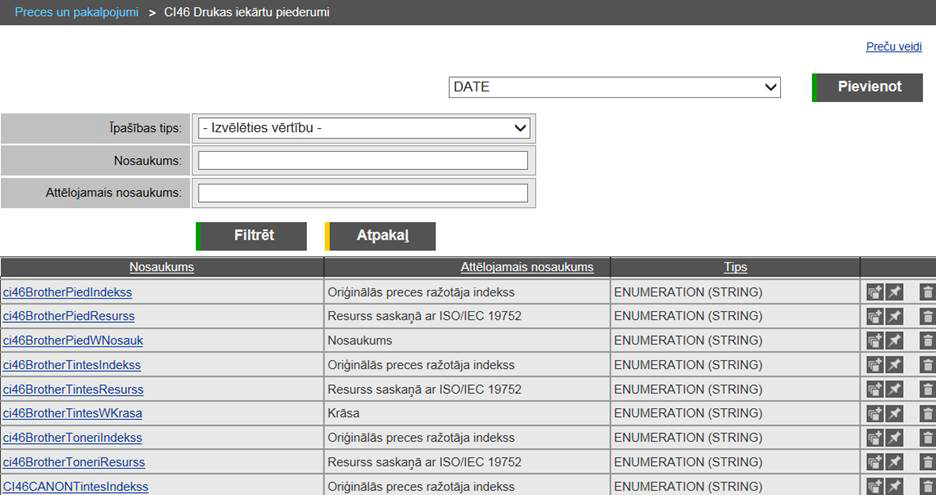This screenshot has width=936, height=495.
Task: Open the DATE type dropdown
Action: [614, 87]
